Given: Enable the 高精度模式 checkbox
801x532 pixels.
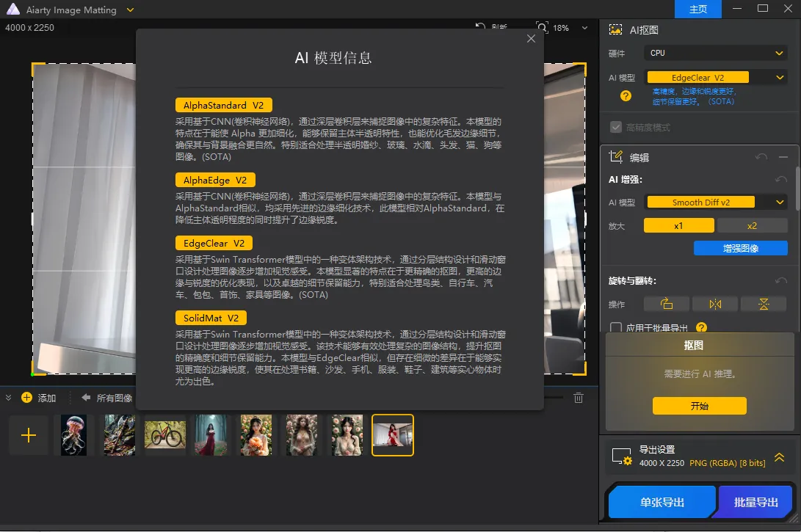Looking at the screenshot, I should tap(615, 126).
